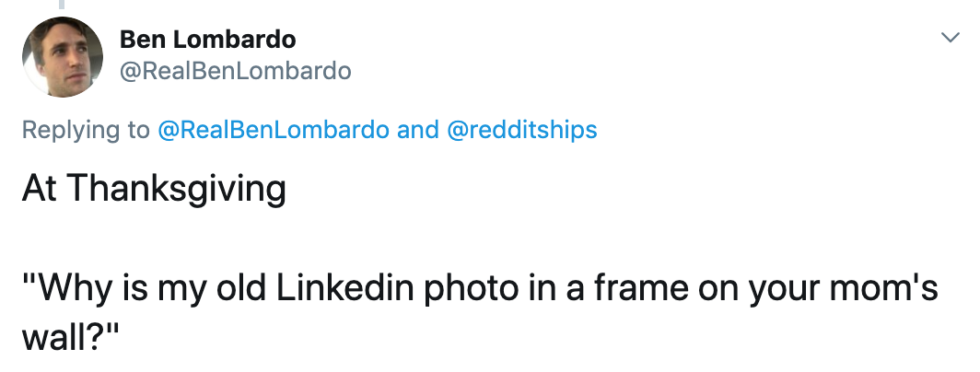
Task: Open the @RealBenLombardo handle below the name
Action: coord(235,71)
